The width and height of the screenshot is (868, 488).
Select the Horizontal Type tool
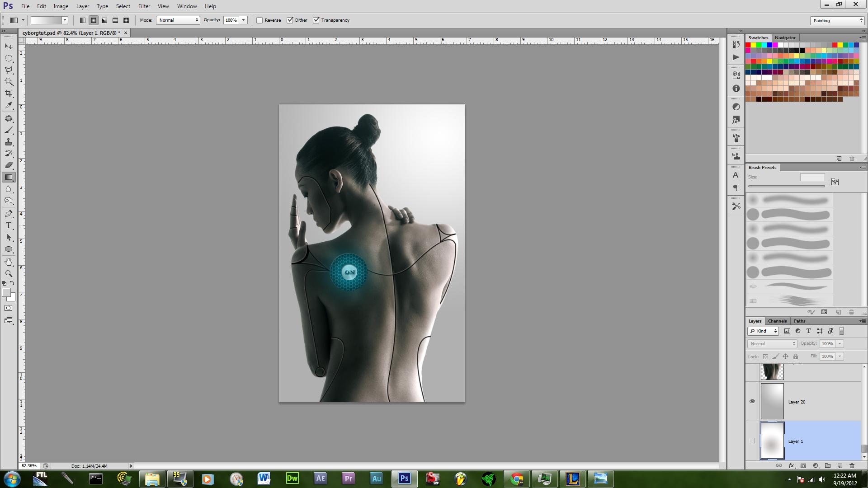(9, 225)
